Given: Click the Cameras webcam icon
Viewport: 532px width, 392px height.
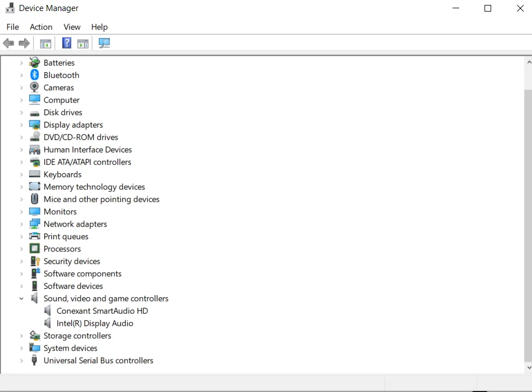Looking at the screenshot, I should click(x=34, y=87).
